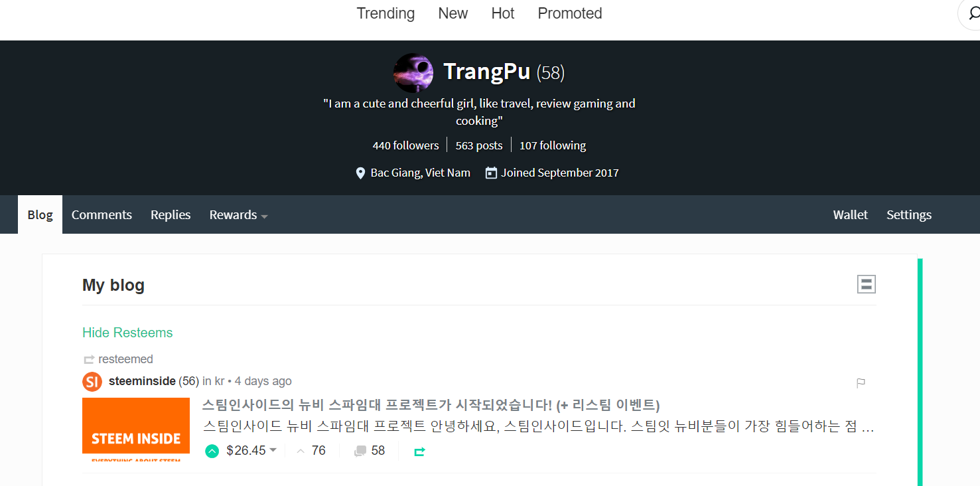Toggle Hide Resteems link
This screenshot has width=980, height=486.
pos(127,333)
